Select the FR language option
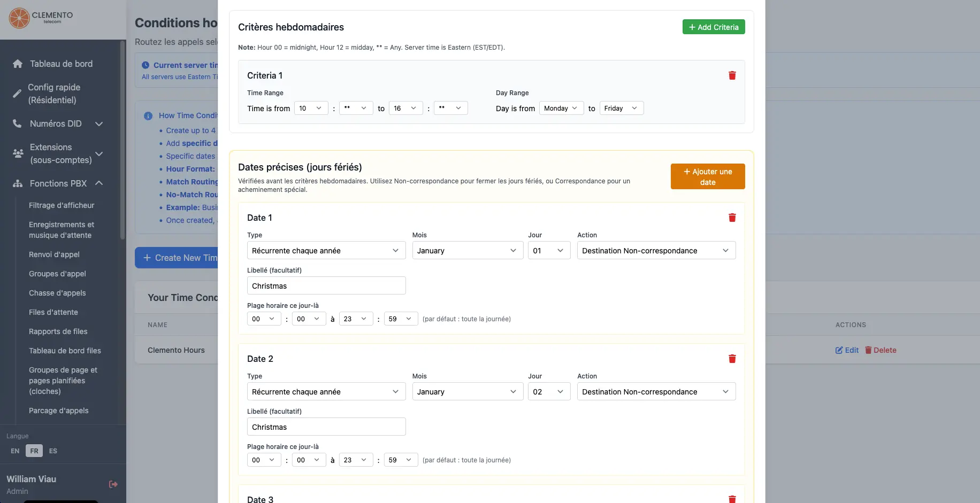 pyautogui.click(x=34, y=451)
